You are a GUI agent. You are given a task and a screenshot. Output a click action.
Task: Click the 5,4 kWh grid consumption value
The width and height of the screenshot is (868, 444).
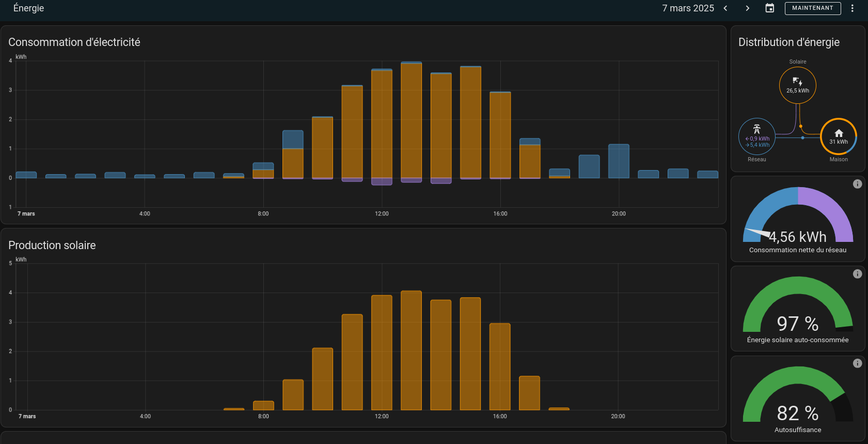tap(757, 145)
